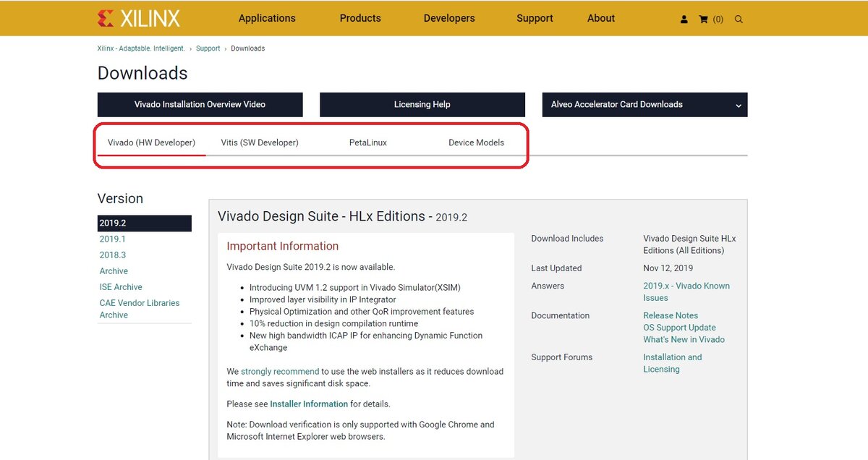Viewport: 868px width, 460px height.
Task: Select version 2019.2
Action: [x=145, y=223]
